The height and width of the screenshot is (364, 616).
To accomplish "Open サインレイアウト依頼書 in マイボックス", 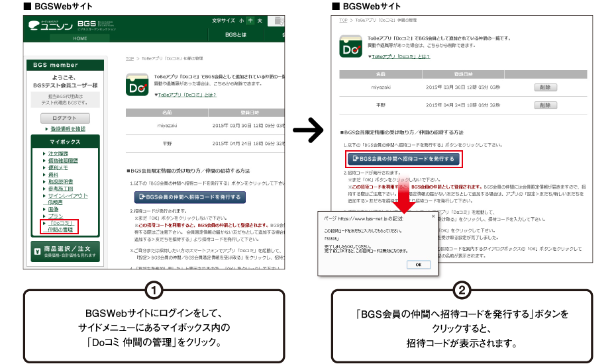I will (68, 199).
